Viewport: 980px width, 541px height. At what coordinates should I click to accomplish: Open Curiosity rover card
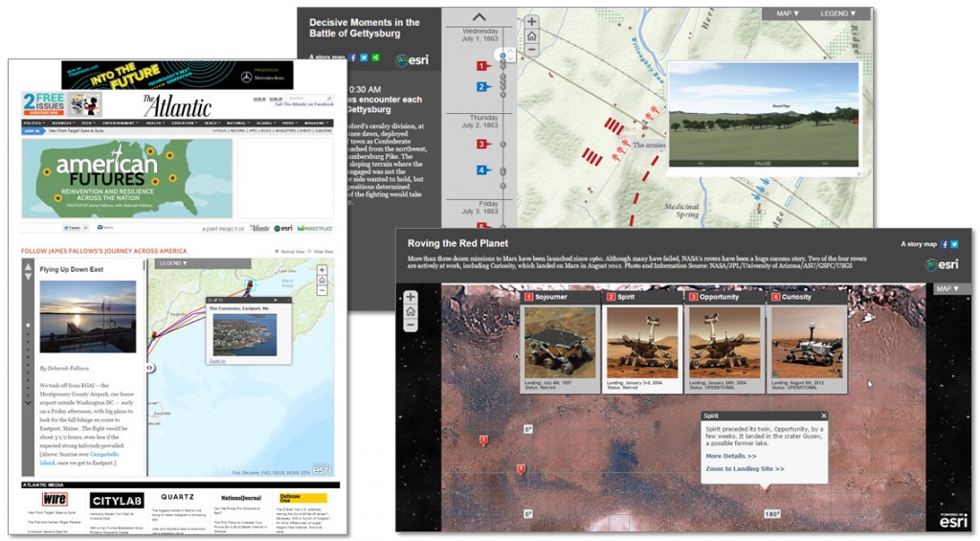(x=807, y=341)
